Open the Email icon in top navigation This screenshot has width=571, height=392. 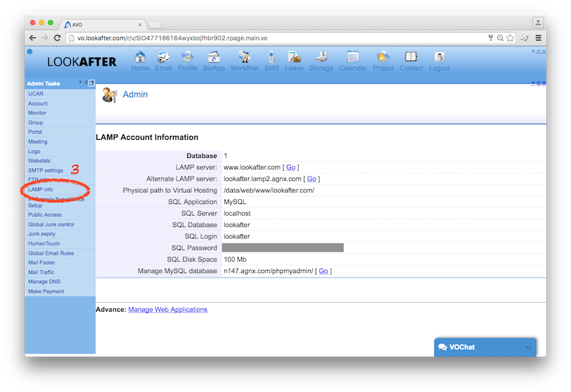click(x=163, y=57)
